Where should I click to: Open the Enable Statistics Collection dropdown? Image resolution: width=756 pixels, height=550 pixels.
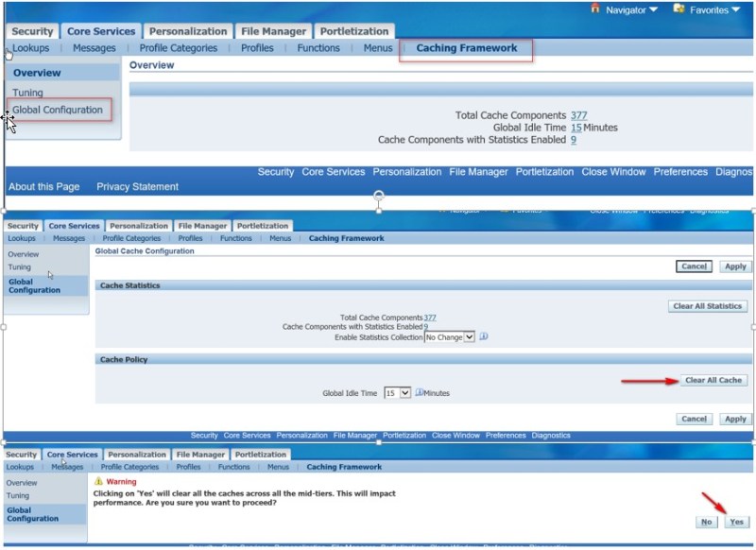click(449, 336)
